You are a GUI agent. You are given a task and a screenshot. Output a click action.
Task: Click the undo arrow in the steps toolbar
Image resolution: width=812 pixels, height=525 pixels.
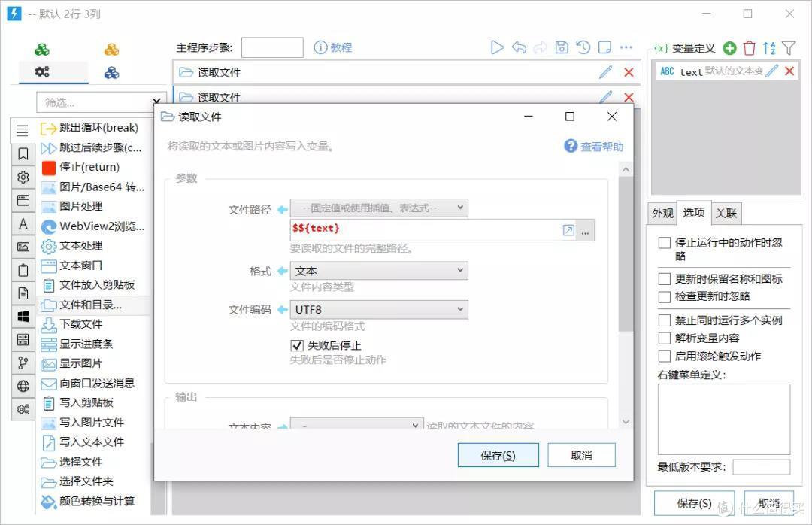pyautogui.click(x=519, y=47)
